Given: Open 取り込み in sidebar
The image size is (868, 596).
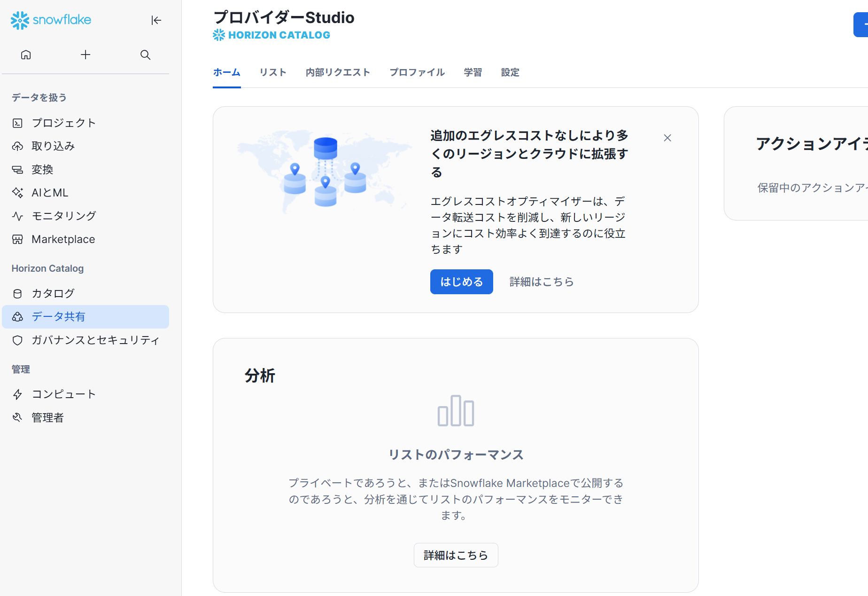Looking at the screenshot, I should pyautogui.click(x=85, y=146).
